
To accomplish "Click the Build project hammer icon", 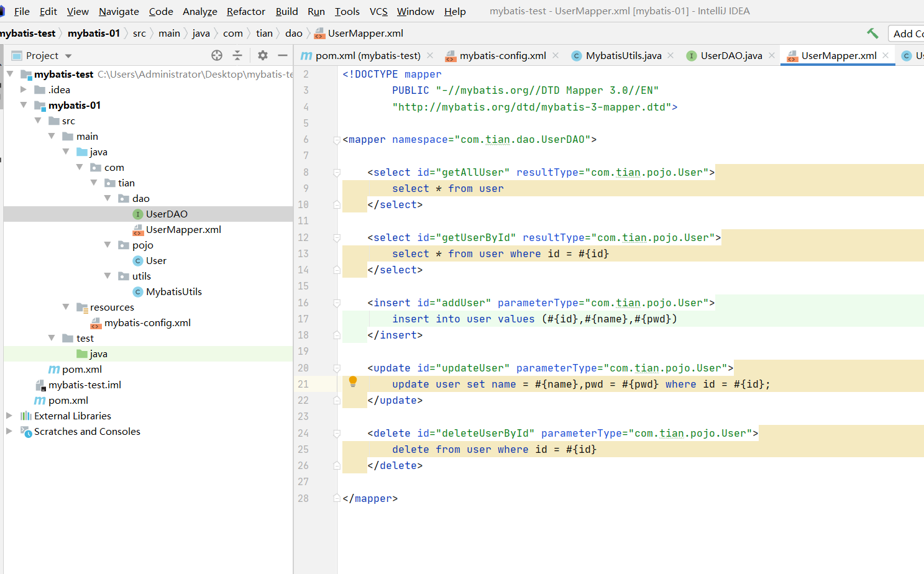I will point(872,34).
